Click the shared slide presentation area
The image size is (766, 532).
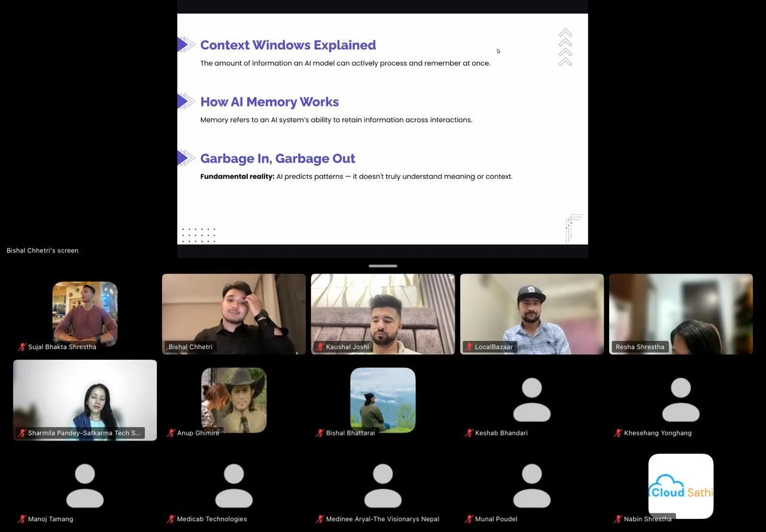tap(382, 129)
